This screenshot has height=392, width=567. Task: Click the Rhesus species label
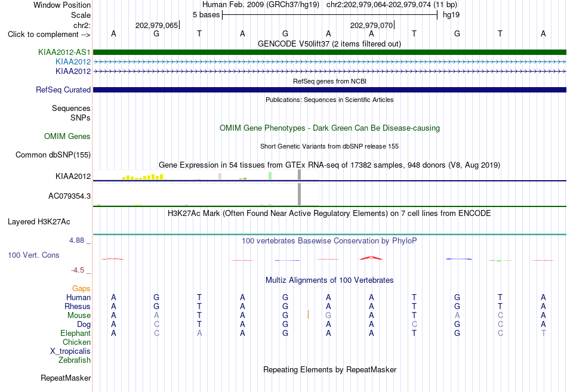click(78, 306)
